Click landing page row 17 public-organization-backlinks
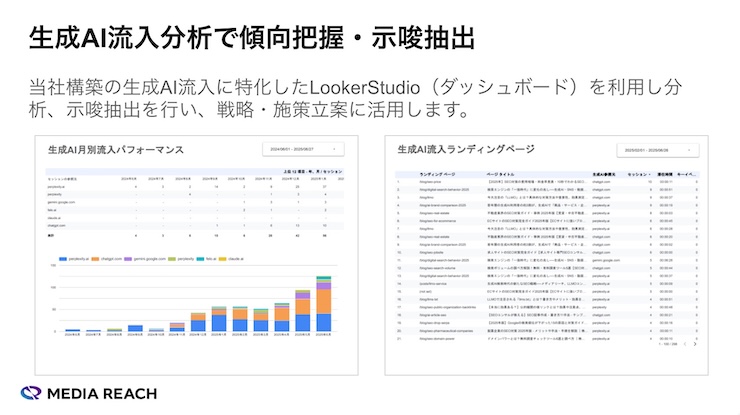 pos(547,307)
